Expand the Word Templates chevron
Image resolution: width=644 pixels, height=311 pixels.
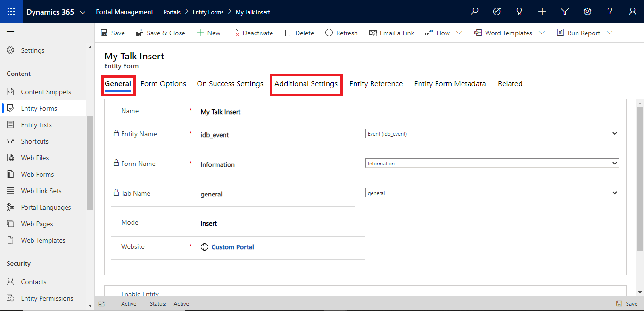click(x=541, y=33)
